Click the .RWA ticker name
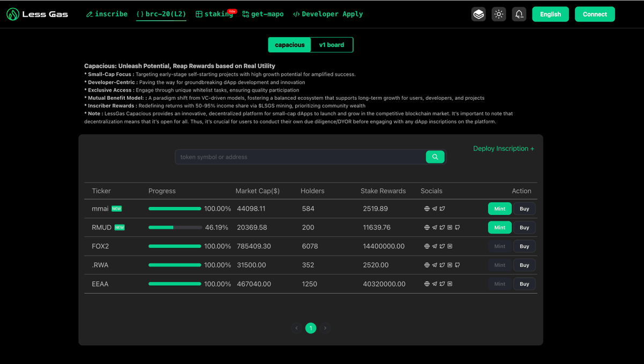Viewport: 644px width, 364px height. click(x=100, y=265)
